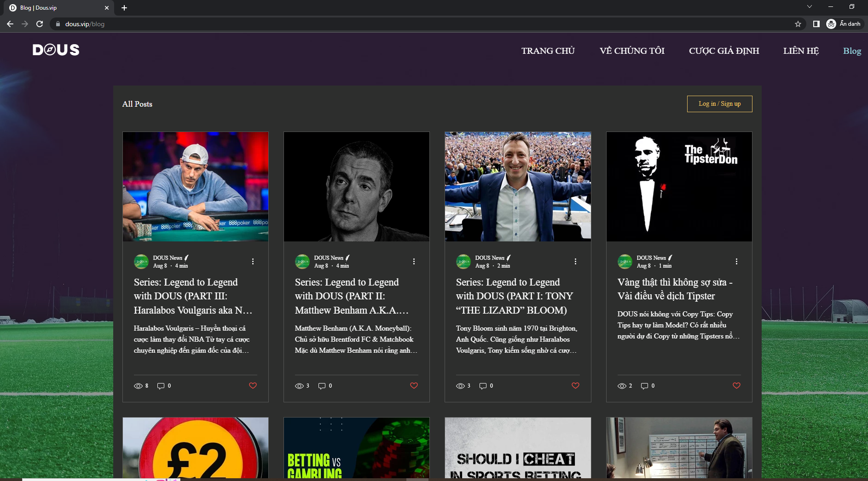Open LIÊN HỆ menu item

801,51
